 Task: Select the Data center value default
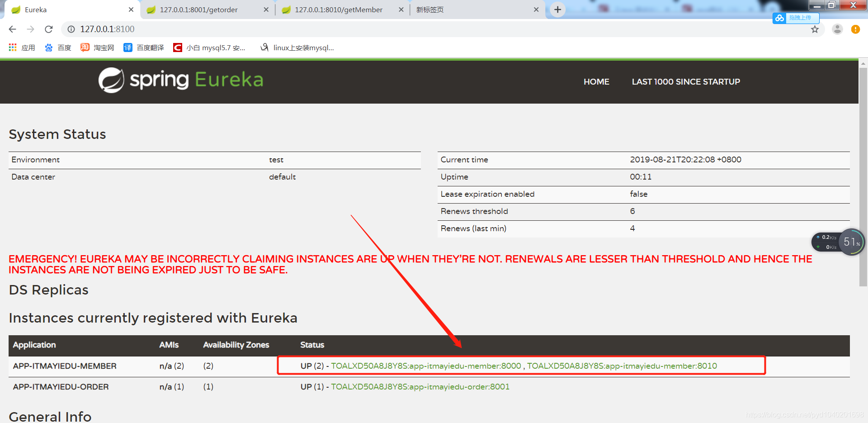click(282, 177)
